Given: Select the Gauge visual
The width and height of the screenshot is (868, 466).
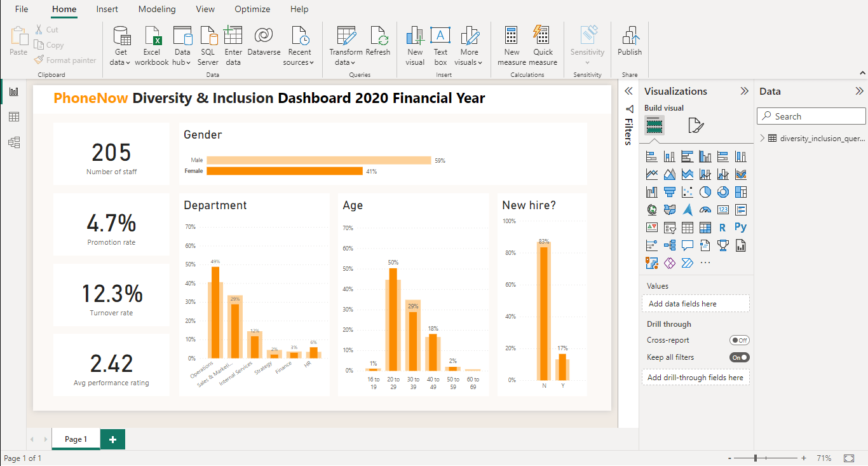Looking at the screenshot, I should [705, 210].
